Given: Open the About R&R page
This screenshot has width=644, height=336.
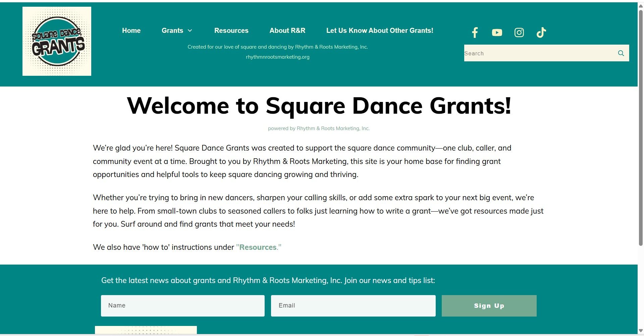Looking at the screenshot, I should [x=287, y=31].
